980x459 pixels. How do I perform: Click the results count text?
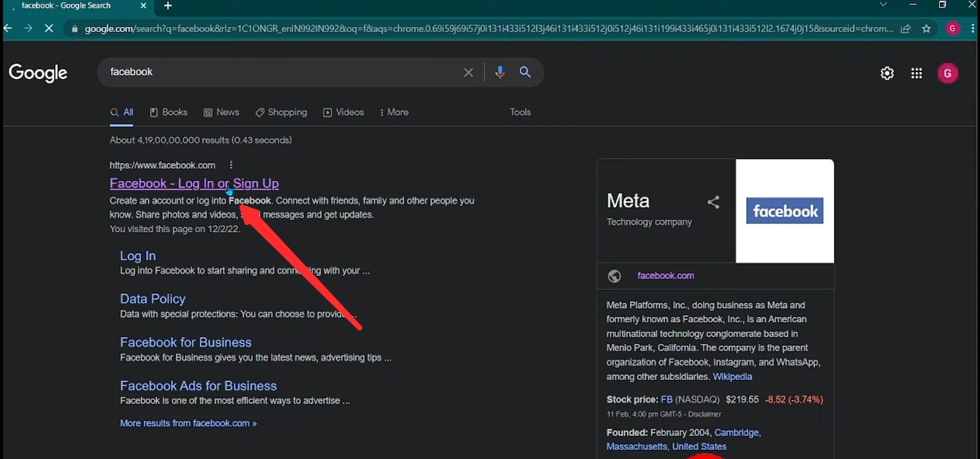pos(200,140)
